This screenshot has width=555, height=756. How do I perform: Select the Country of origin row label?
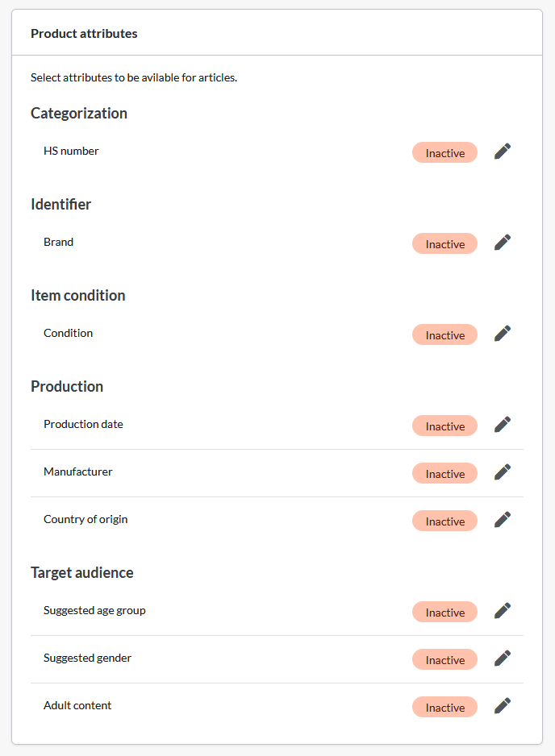86,519
